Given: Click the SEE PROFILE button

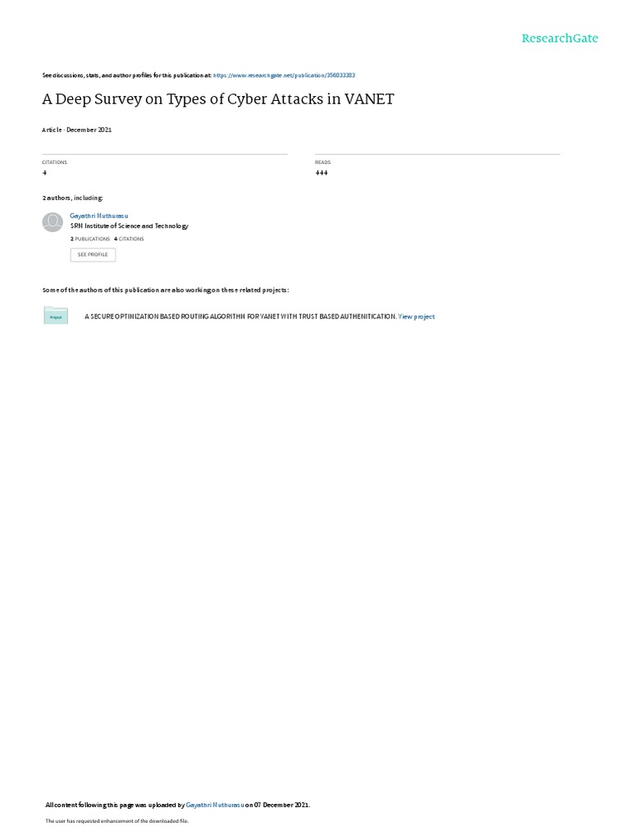Looking at the screenshot, I should pyautogui.click(x=93, y=254).
